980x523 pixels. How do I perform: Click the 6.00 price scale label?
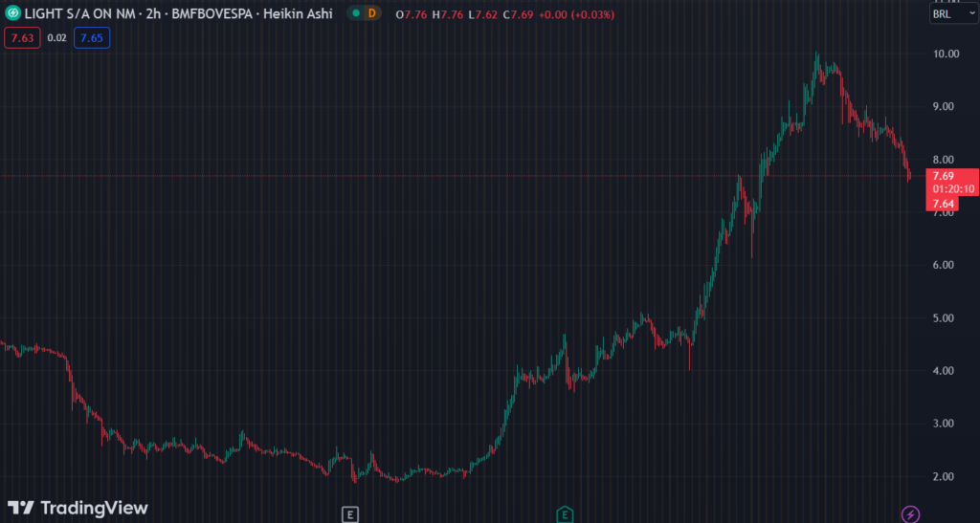point(943,265)
